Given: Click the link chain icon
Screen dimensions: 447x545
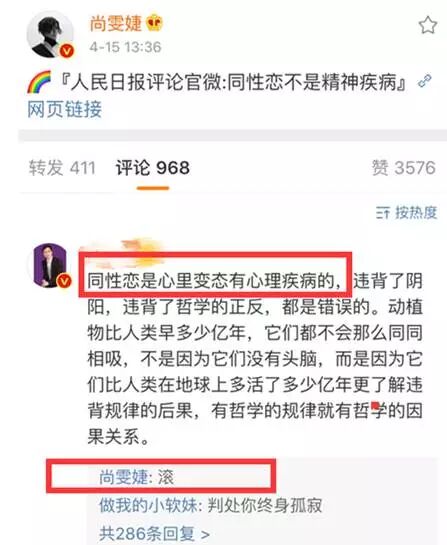Looking at the screenshot, I should (425, 82).
